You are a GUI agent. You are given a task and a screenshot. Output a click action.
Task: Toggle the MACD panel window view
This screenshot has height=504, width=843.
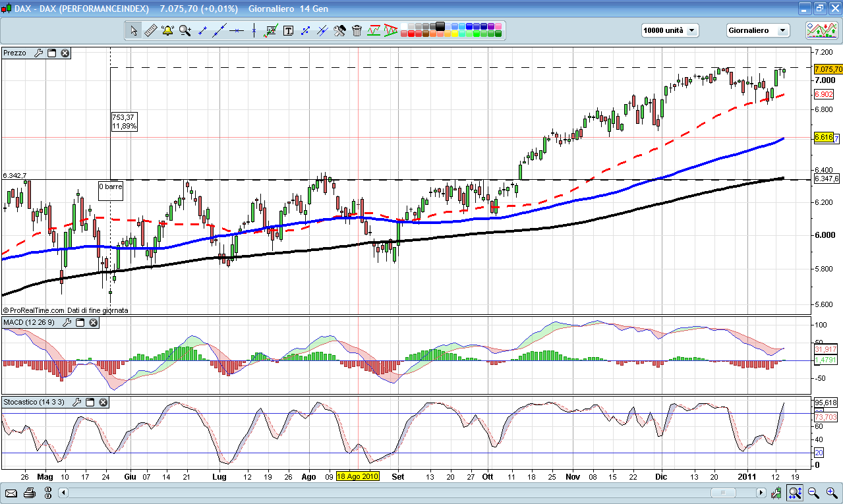80,322
